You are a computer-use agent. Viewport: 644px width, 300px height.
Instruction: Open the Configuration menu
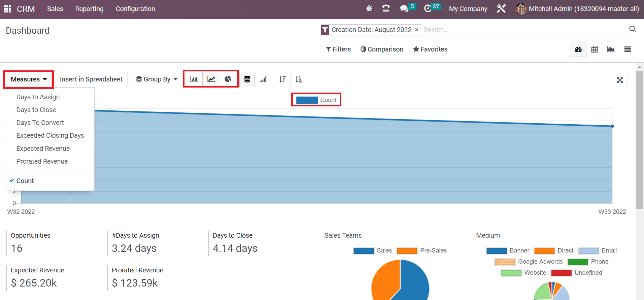point(135,9)
